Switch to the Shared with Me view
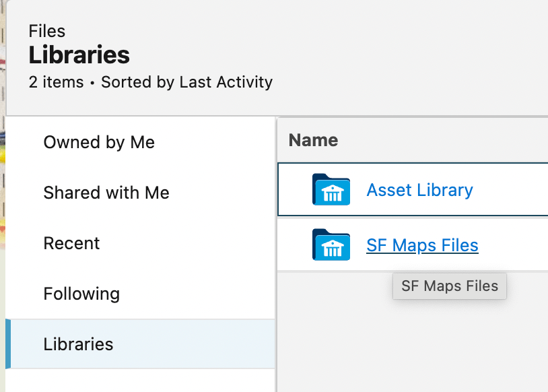 point(108,193)
